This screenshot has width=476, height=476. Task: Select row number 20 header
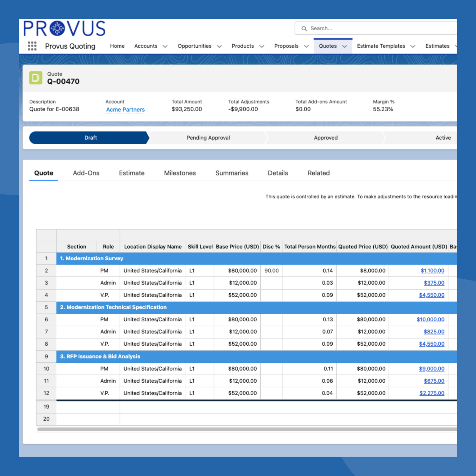(46, 419)
